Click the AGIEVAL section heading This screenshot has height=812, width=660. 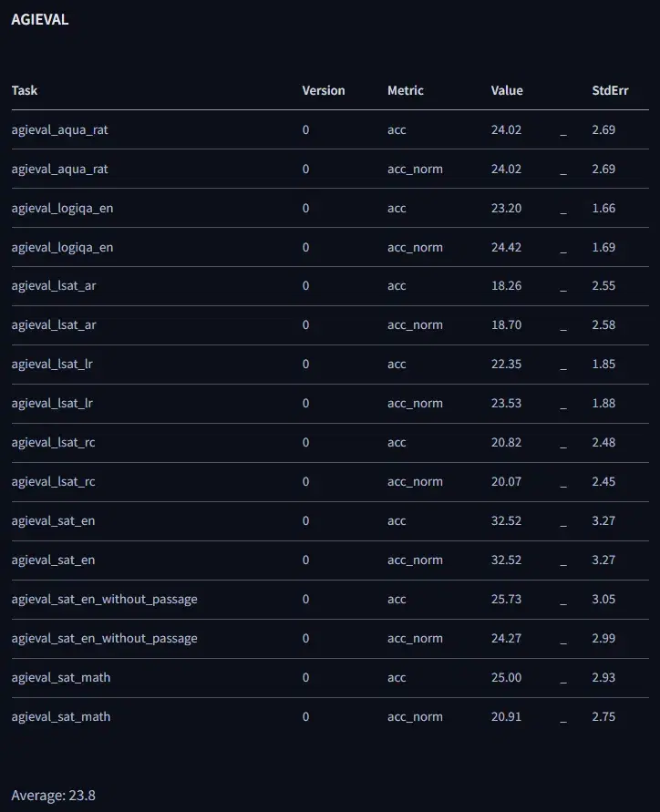click(39, 20)
